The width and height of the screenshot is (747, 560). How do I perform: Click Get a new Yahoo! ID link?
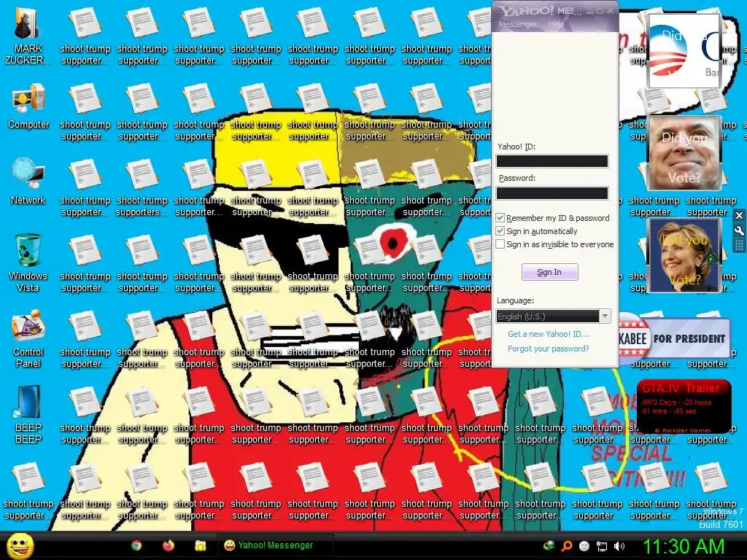point(549,334)
